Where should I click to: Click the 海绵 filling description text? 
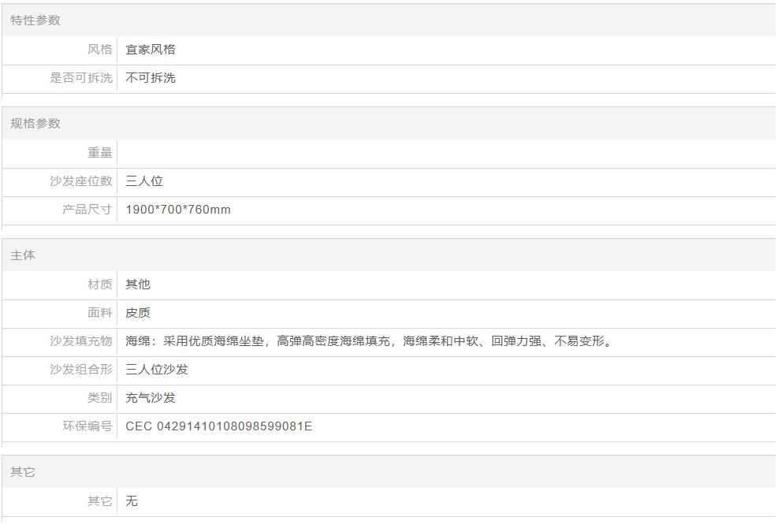(x=370, y=341)
